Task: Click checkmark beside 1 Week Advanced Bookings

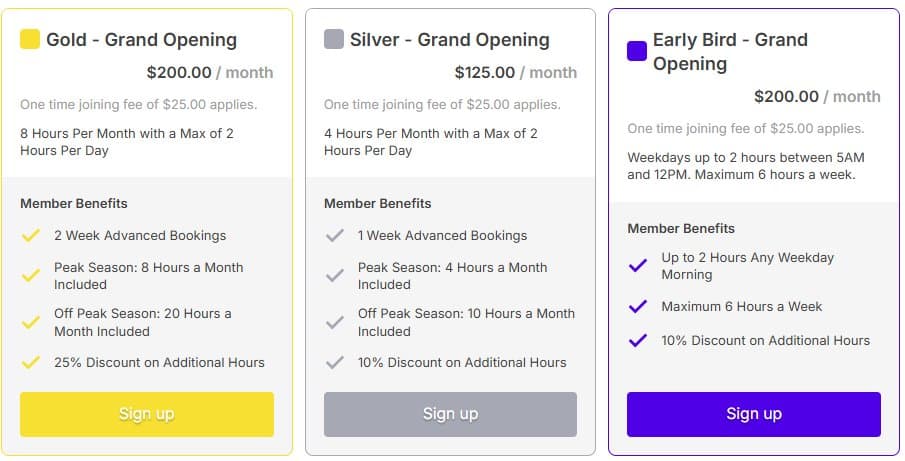Action: 334,236
